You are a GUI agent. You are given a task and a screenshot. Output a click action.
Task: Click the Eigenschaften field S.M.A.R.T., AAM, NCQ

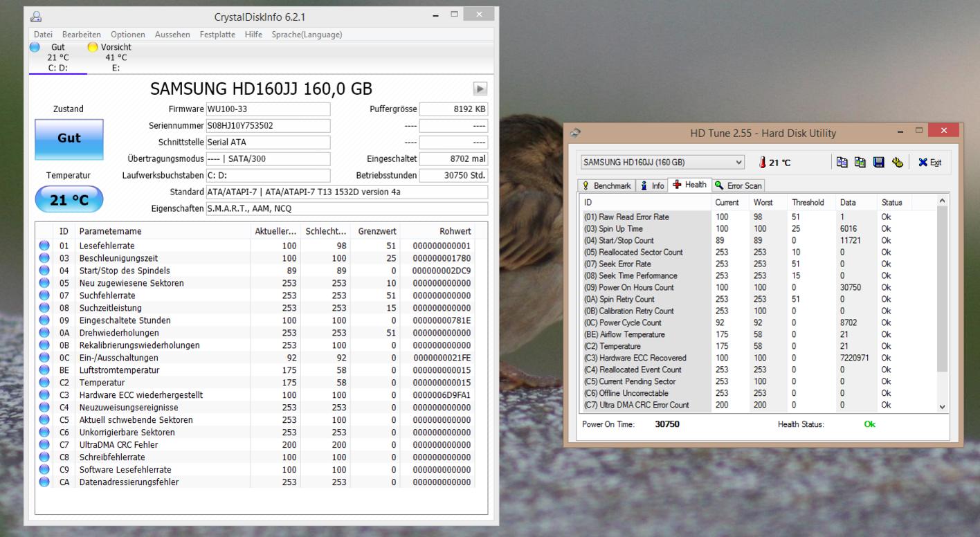coord(347,208)
